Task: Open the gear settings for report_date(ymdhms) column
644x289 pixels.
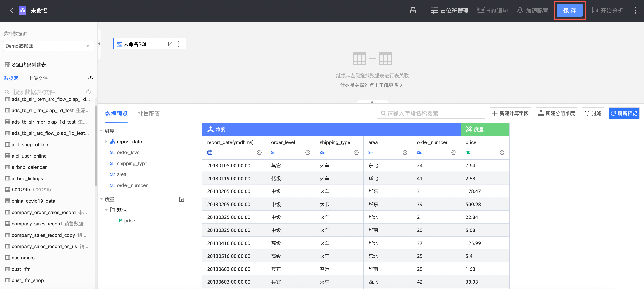Action: tap(259, 153)
